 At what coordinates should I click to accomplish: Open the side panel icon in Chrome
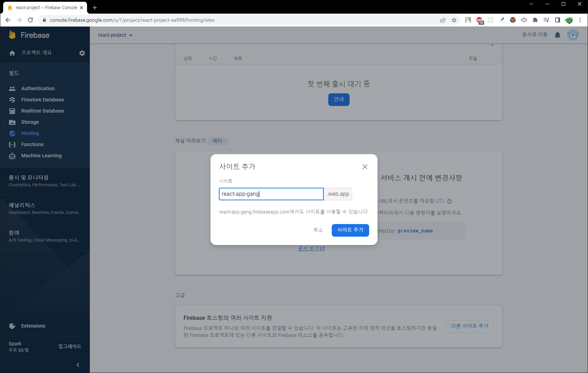[x=558, y=20]
